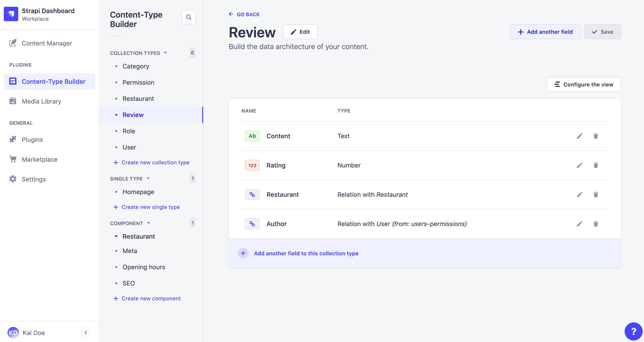Edit the Rating field with the pencil icon
This screenshot has width=644, height=342.
(580, 165)
